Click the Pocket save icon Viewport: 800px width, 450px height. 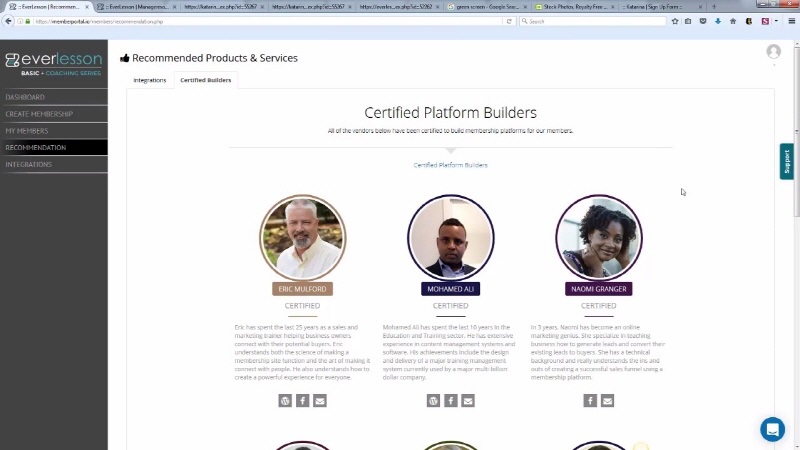[x=703, y=21]
